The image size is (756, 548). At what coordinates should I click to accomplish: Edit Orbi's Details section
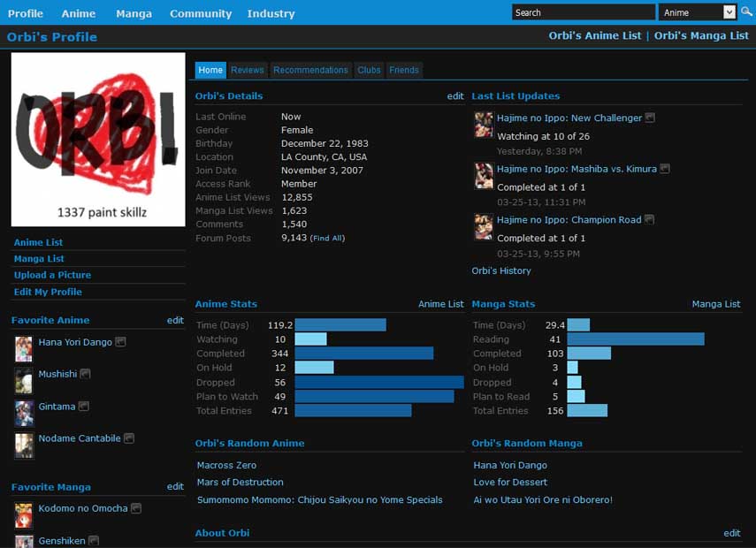[x=455, y=96]
